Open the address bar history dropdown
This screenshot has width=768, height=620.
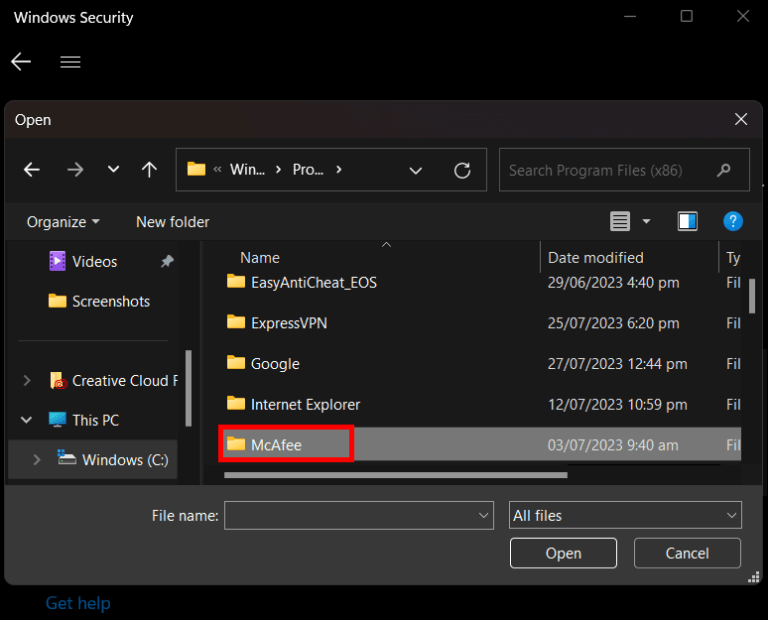tap(415, 170)
